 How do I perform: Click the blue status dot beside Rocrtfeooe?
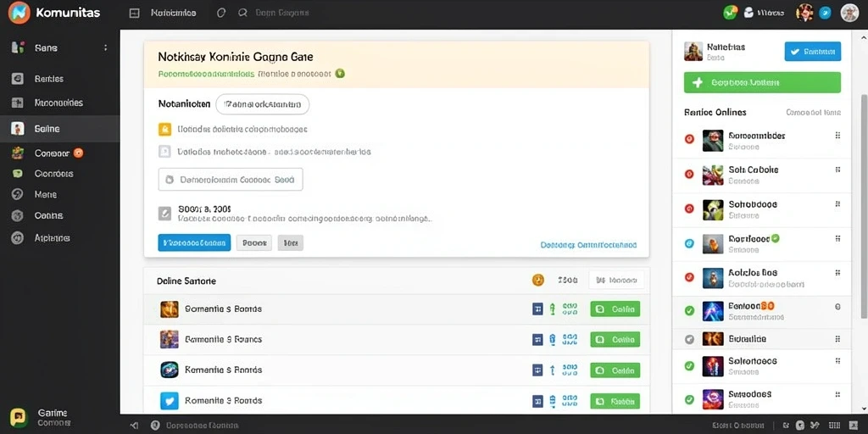tap(689, 243)
